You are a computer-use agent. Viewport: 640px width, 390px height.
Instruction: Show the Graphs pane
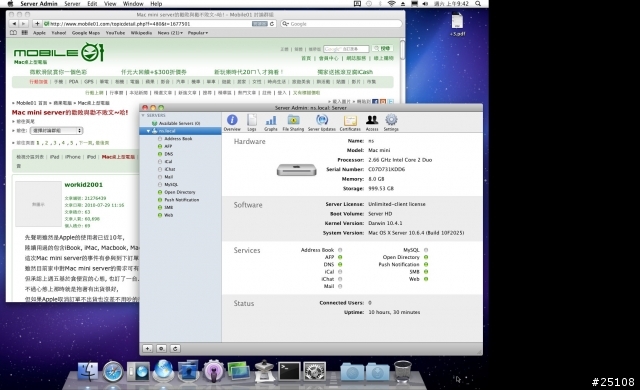point(271,122)
